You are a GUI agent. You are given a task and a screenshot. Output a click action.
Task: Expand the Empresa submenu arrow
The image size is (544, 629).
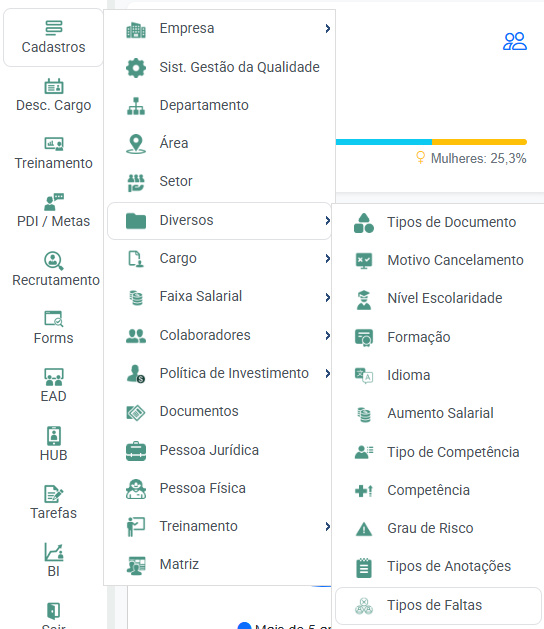[x=328, y=28]
